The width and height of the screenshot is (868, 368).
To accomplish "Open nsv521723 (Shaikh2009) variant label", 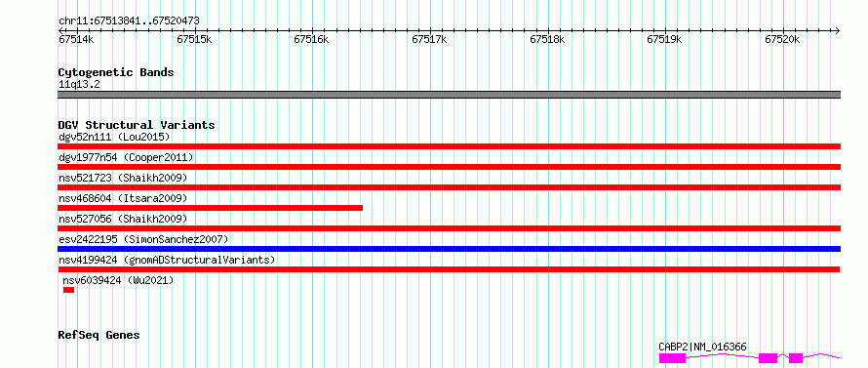I will click(123, 178).
